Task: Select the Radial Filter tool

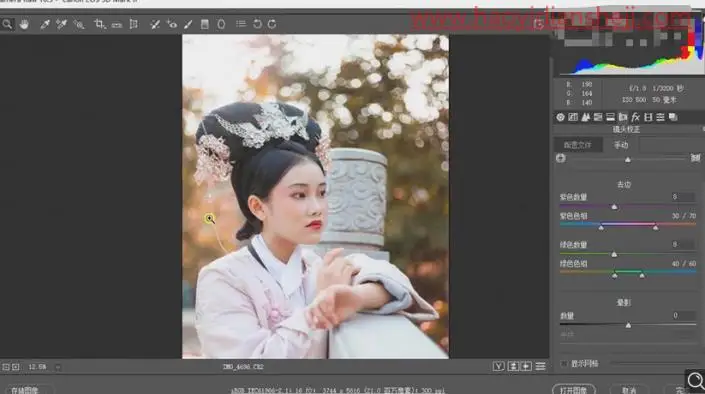Action: point(221,24)
